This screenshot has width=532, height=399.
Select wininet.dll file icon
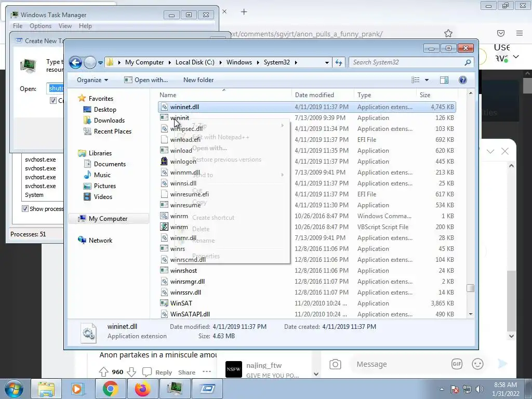click(164, 107)
